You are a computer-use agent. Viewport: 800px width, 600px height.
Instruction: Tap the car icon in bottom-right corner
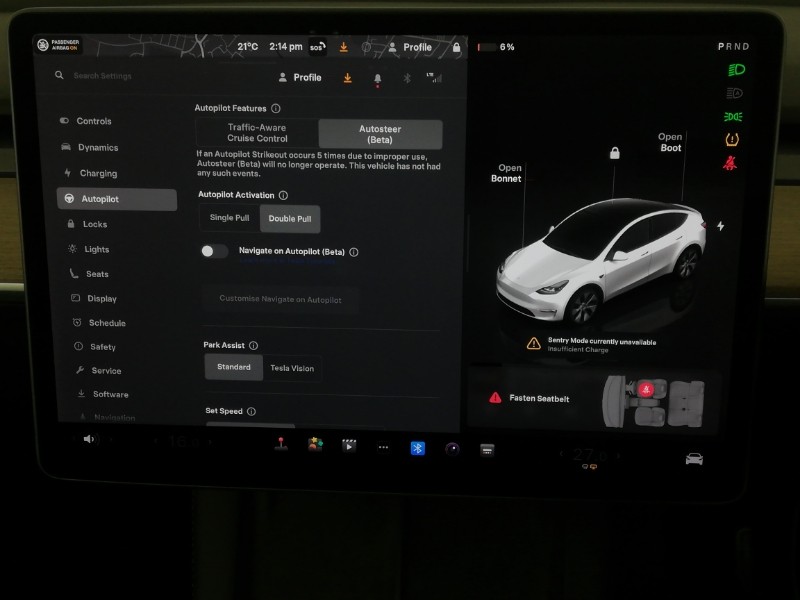[694, 459]
